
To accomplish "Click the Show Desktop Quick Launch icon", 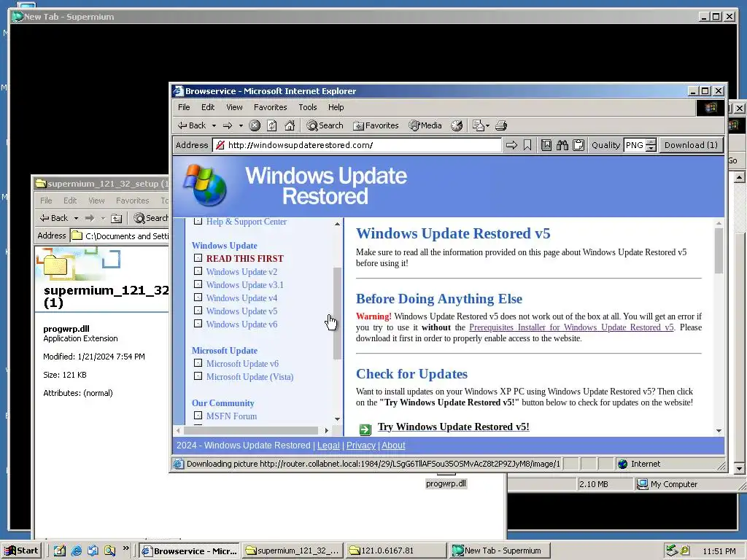I will [x=60, y=551].
